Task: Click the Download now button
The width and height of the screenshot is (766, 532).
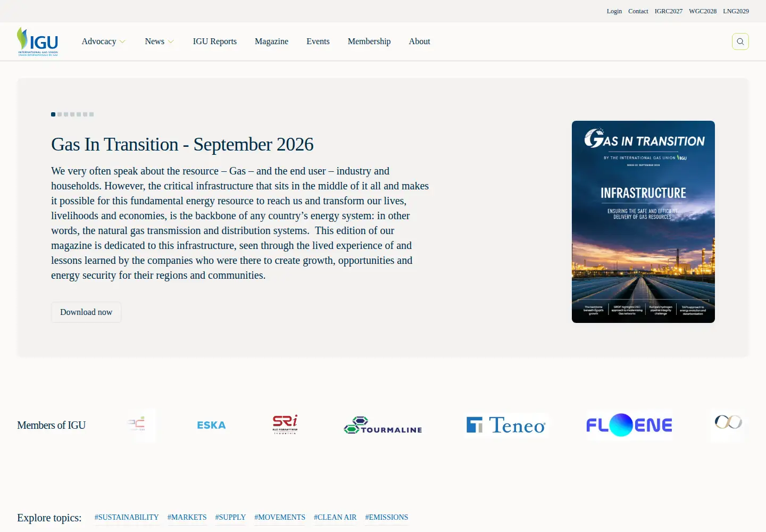Action: (86, 312)
